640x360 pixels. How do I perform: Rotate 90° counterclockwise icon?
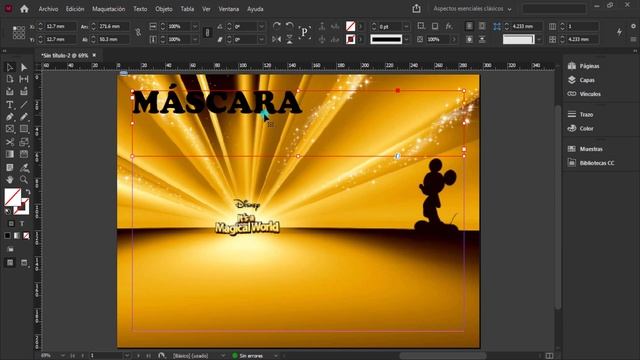tap(289, 26)
